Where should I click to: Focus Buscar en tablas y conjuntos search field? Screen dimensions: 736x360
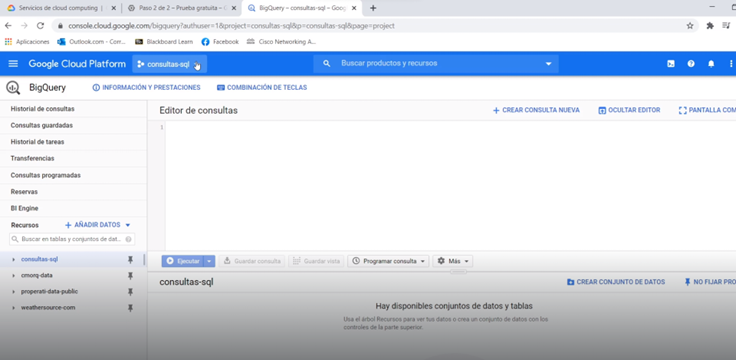pyautogui.click(x=72, y=239)
